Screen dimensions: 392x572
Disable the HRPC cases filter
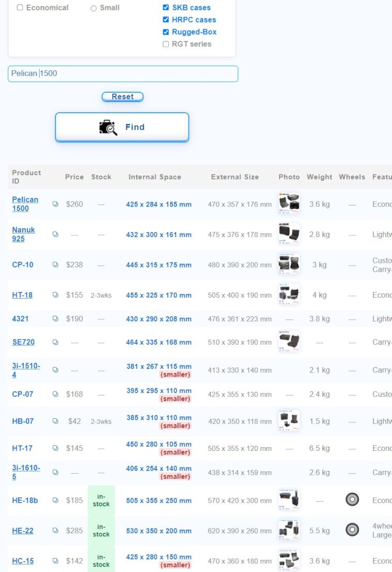(166, 20)
